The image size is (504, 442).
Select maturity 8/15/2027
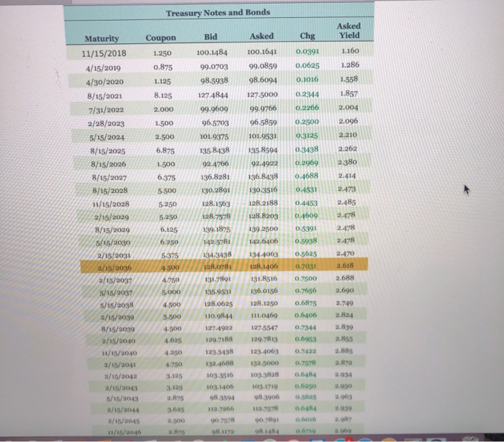tap(109, 177)
